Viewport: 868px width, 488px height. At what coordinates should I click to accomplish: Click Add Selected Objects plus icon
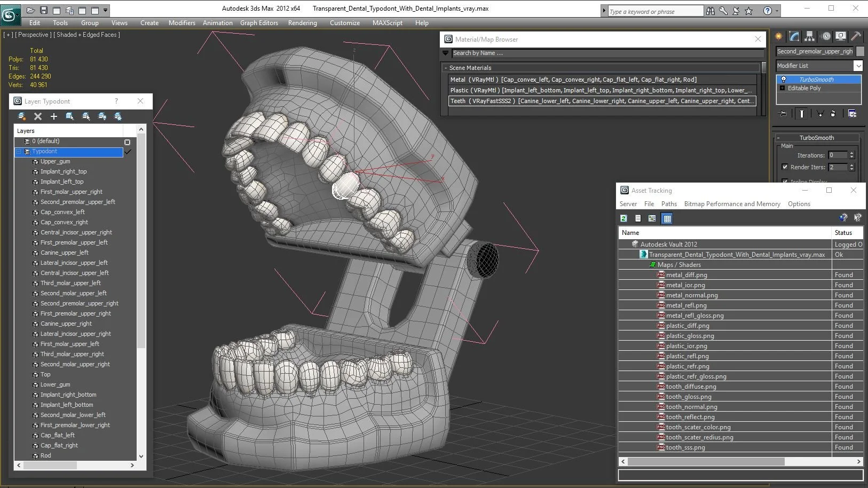tap(53, 116)
